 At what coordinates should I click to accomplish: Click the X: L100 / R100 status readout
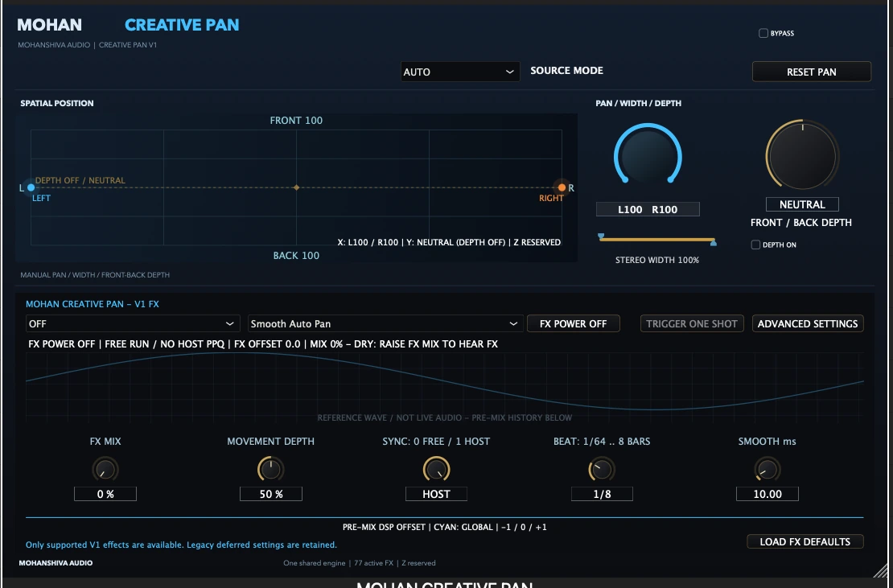(449, 242)
